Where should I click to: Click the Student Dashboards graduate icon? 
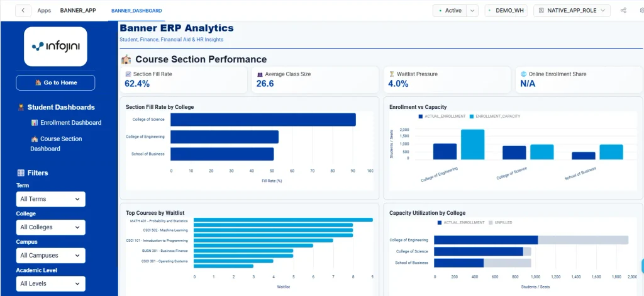pos(21,107)
